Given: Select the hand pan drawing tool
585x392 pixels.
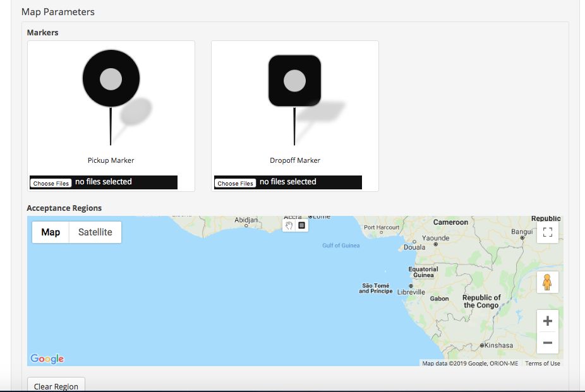Looking at the screenshot, I should [x=289, y=225].
